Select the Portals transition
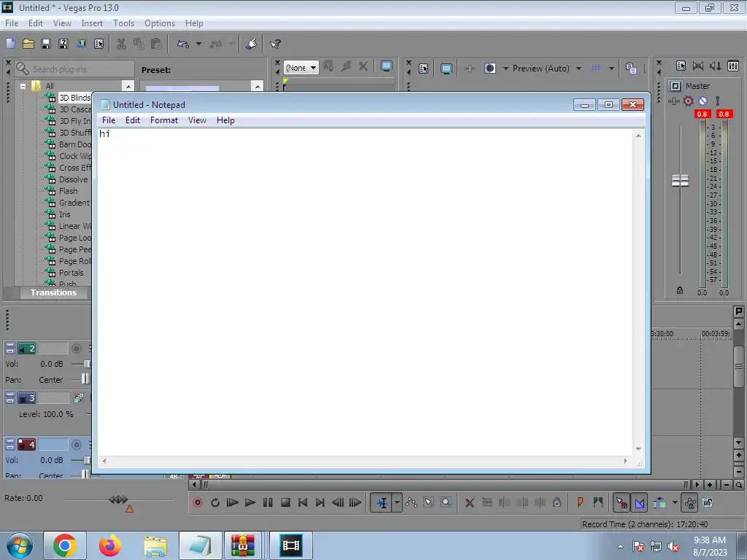 tap(71, 273)
